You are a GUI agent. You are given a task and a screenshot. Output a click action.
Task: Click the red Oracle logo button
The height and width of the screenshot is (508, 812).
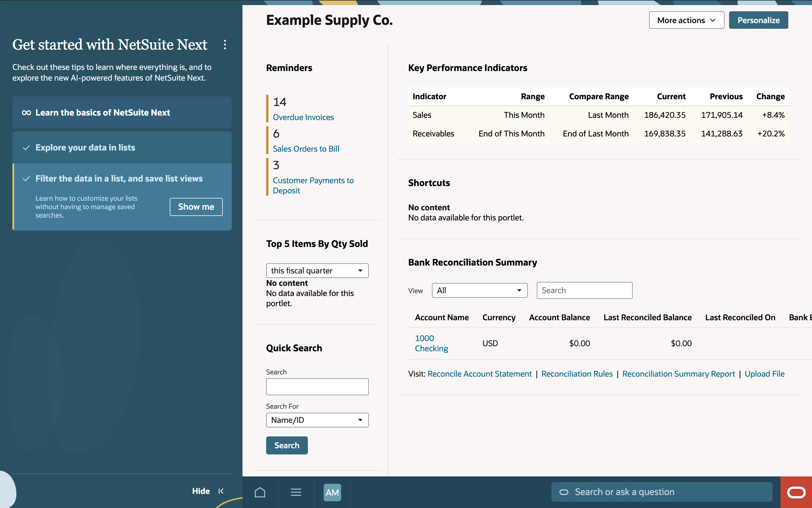(796, 492)
